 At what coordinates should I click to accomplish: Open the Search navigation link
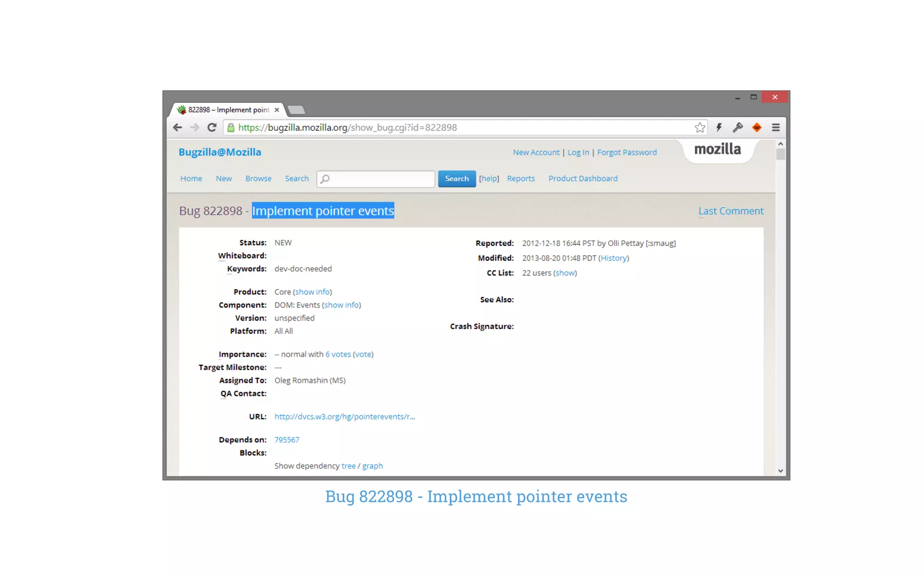click(297, 178)
